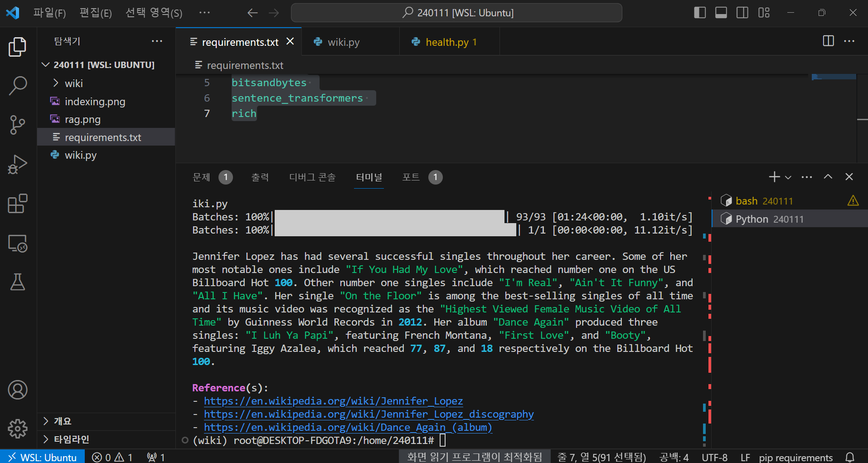Select the Python 240111 terminal instance
This screenshot has width=868, height=463.
tap(790, 219)
